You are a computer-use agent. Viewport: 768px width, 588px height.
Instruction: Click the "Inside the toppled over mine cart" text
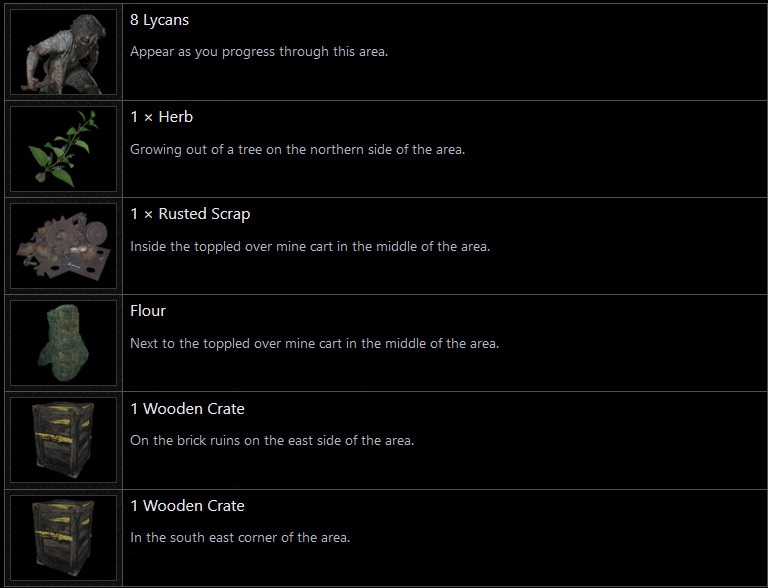coord(310,246)
